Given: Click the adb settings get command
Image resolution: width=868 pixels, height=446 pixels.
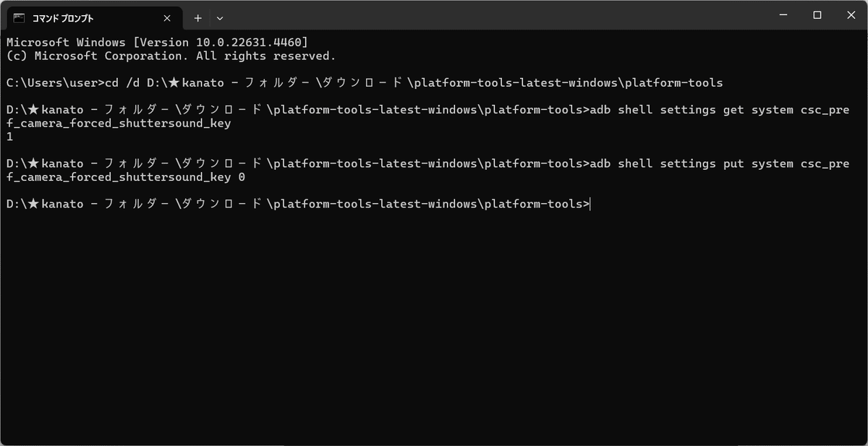Looking at the screenshot, I should click(x=716, y=109).
